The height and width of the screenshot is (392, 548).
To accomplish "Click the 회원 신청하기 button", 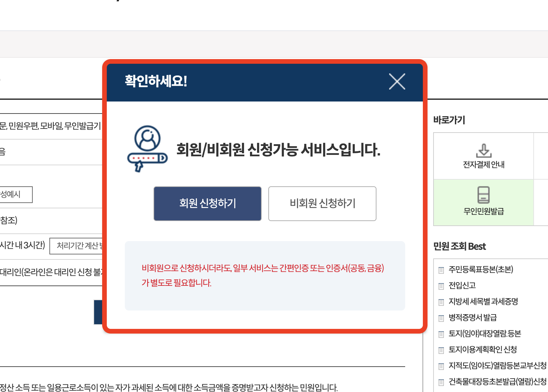I will (x=207, y=204).
